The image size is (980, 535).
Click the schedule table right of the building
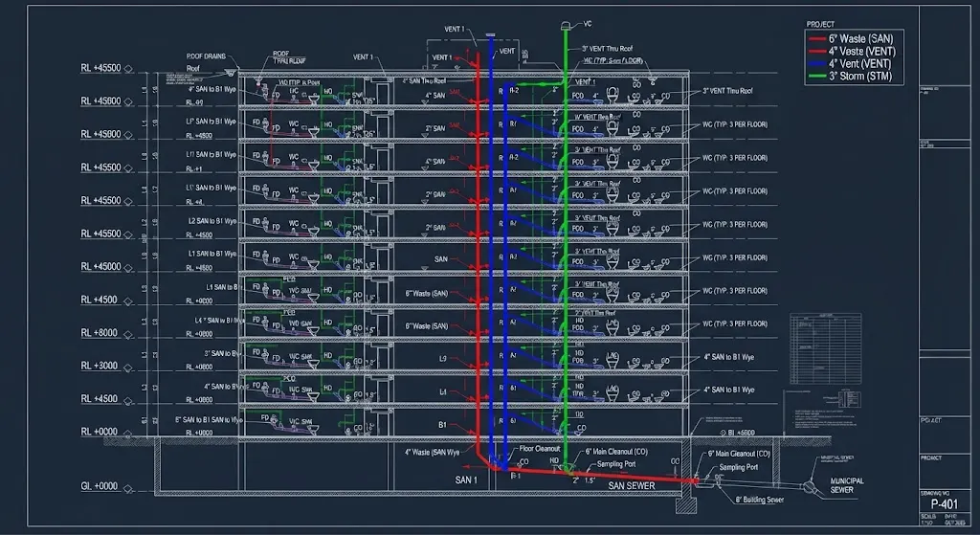tap(825, 348)
